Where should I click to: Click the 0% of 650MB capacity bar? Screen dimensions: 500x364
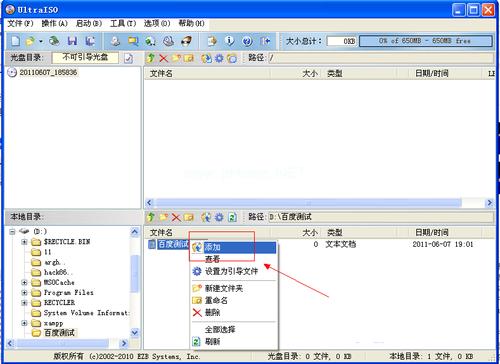click(426, 41)
